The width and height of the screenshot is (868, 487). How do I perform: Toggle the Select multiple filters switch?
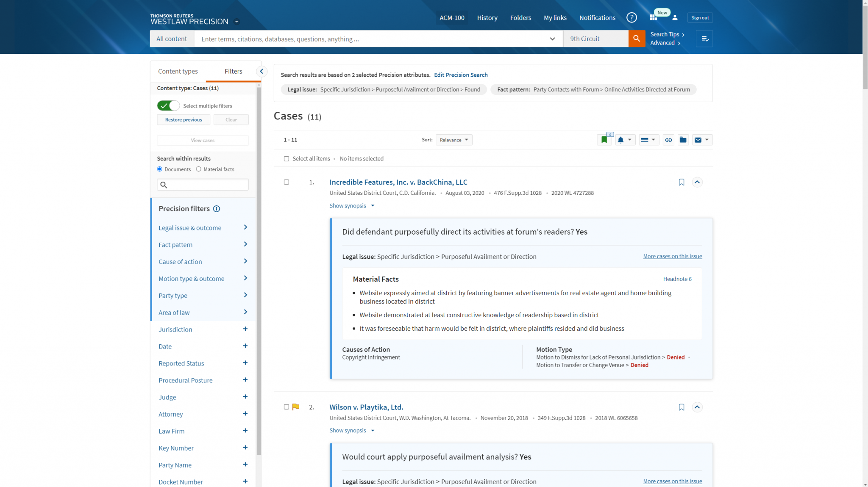coord(168,105)
